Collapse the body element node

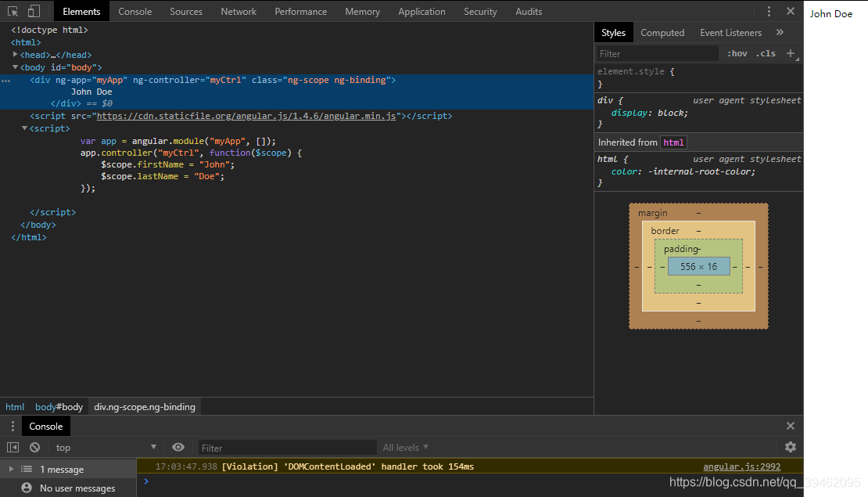click(16, 67)
